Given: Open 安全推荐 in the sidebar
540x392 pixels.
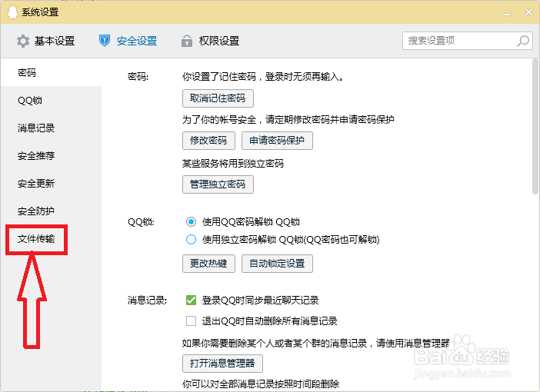Looking at the screenshot, I should coord(51,155).
